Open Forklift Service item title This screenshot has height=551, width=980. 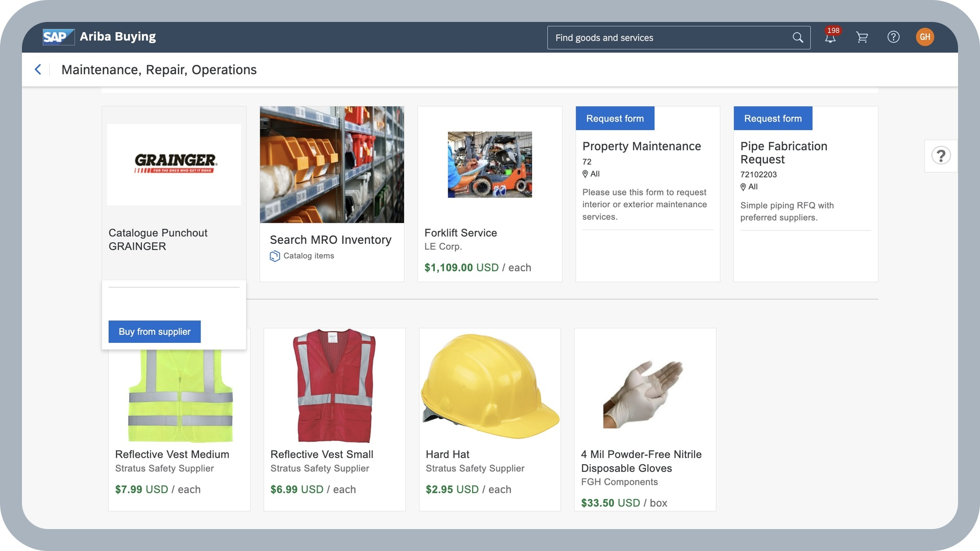[x=460, y=233]
